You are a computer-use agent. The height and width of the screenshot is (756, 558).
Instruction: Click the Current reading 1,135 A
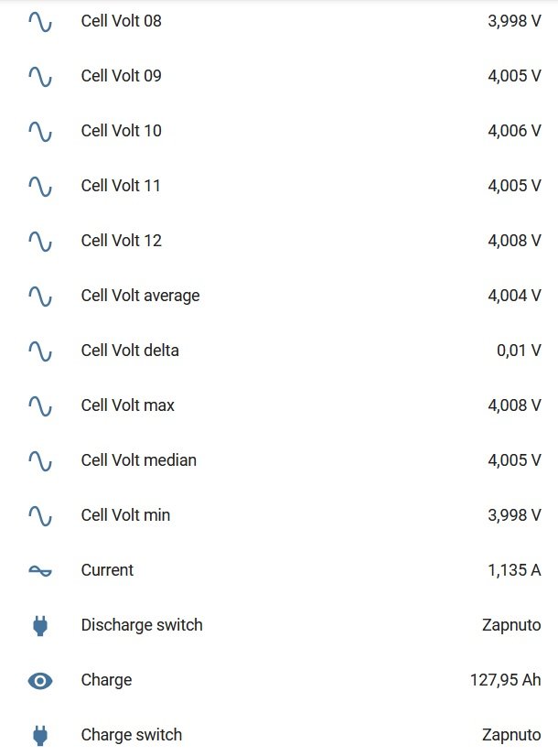(514, 570)
